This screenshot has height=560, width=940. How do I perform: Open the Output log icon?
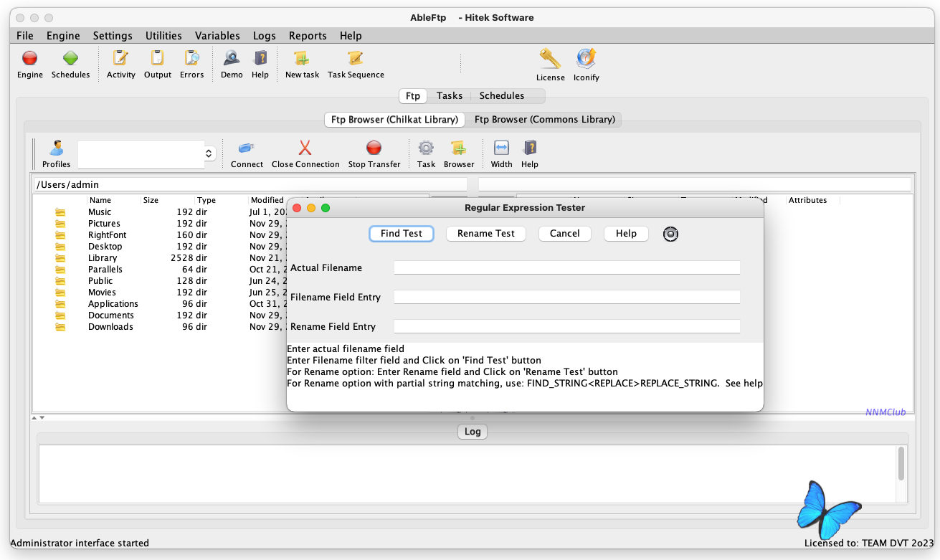click(x=157, y=58)
